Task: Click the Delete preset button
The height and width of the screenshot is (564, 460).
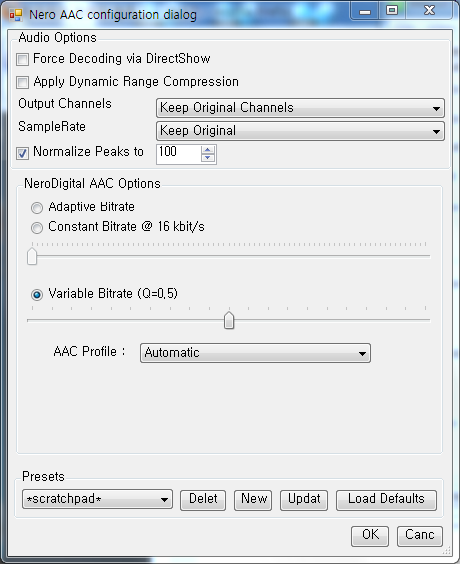Action: click(203, 500)
